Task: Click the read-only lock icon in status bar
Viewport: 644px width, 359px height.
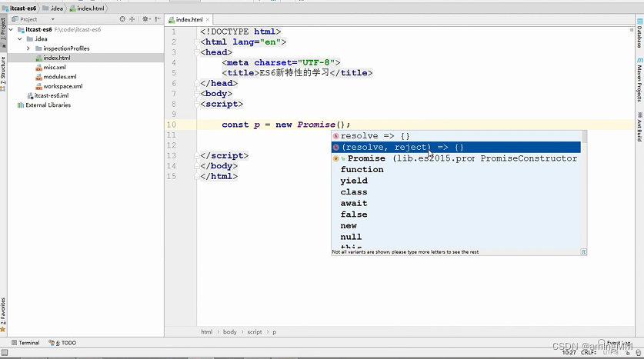Action: [x=628, y=352]
